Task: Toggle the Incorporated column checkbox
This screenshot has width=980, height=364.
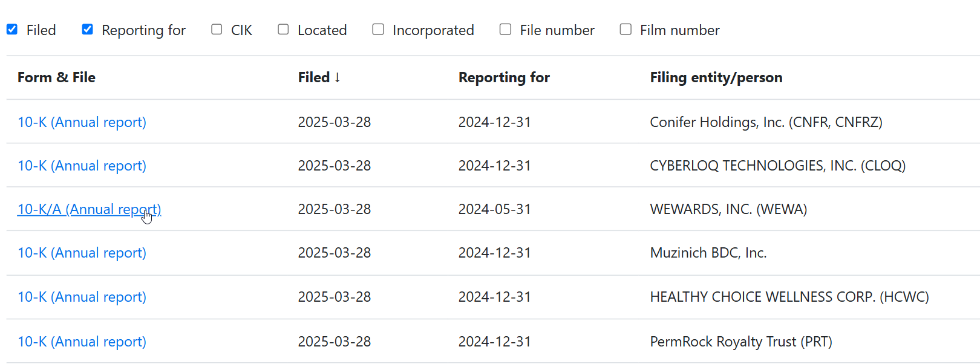Action: coord(378,29)
